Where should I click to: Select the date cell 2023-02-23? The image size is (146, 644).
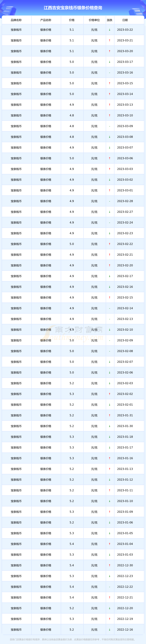[x=125, y=233]
